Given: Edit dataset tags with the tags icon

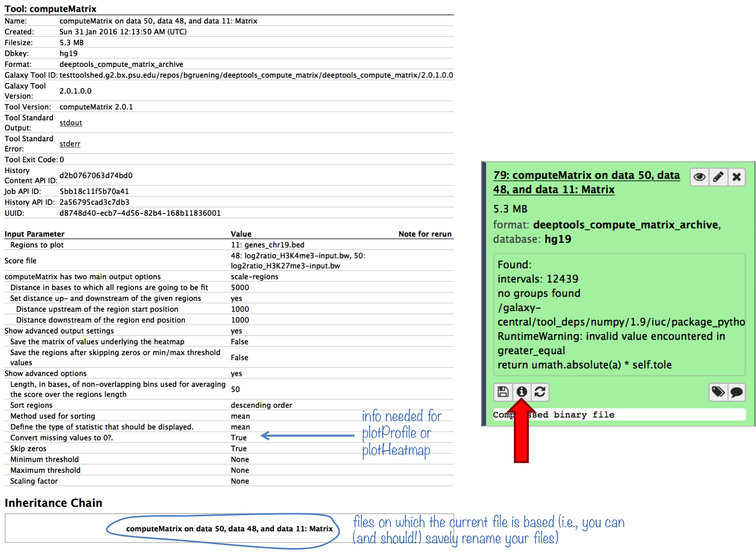Looking at the screenshot, I should pyautogui.click(x=718, y=392).
